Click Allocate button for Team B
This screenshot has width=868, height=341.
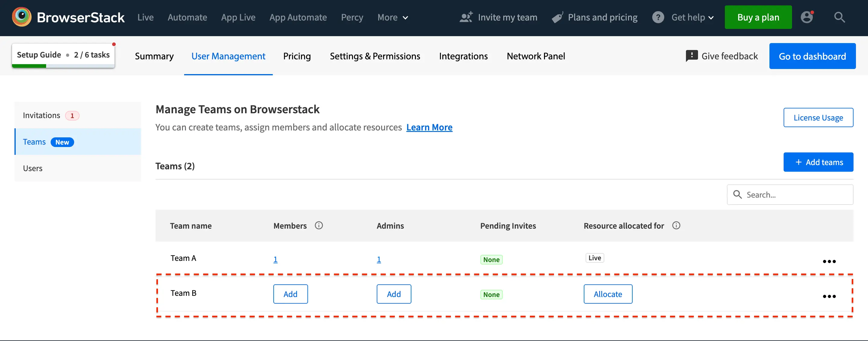[608, 294]
